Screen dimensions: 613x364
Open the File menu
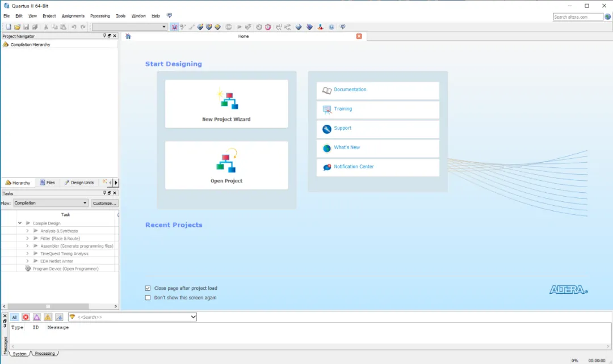(x=7, y=16)
